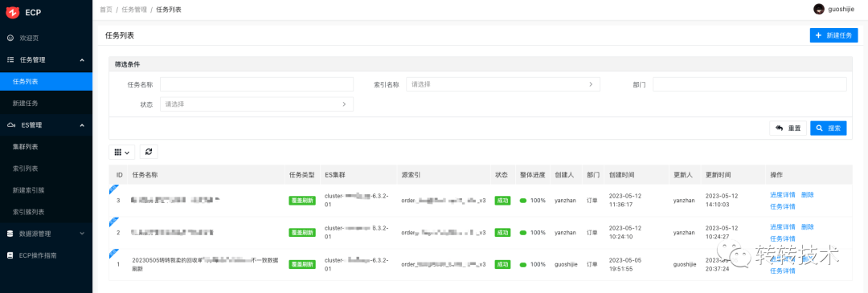Click the guoshijie user avatar
This screenshot has height=293, width=868.
pyautogui.click(x=818, y=9)
